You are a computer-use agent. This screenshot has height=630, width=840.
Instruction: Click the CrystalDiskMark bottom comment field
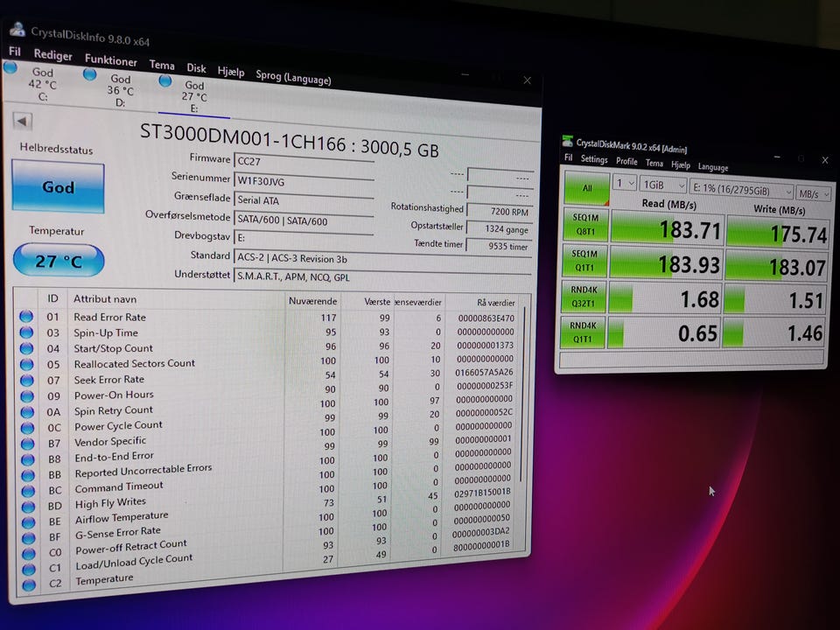click(691, 359)
